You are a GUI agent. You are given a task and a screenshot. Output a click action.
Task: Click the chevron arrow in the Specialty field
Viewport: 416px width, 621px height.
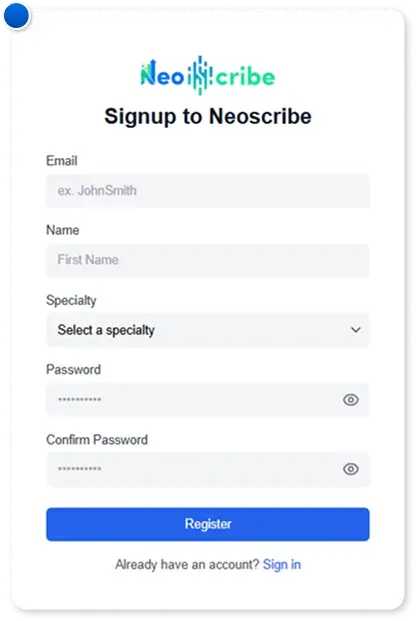click(x=355, y=330)
